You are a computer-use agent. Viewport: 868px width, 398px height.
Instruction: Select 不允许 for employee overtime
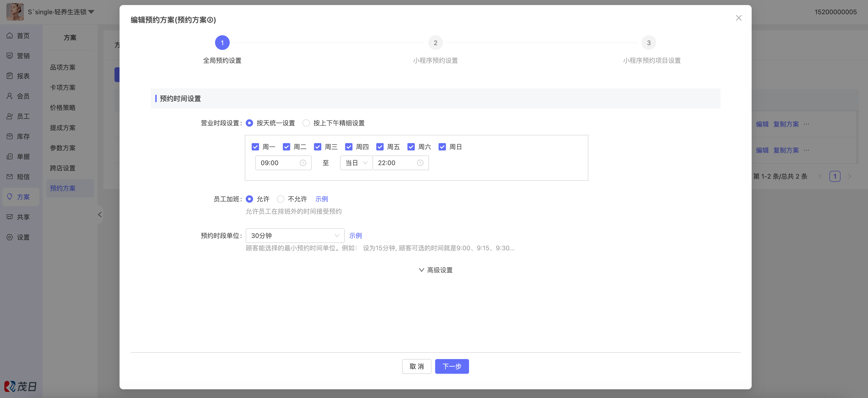(x=280, y=199)
